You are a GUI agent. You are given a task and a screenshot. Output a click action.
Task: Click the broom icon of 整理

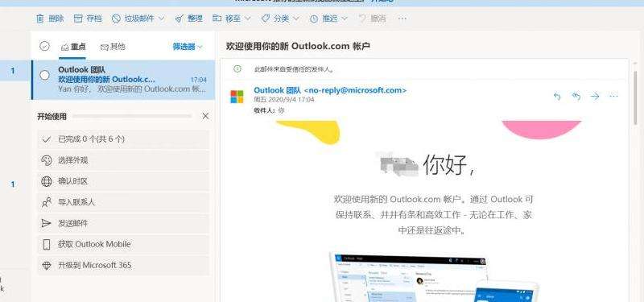pos(180,19)
